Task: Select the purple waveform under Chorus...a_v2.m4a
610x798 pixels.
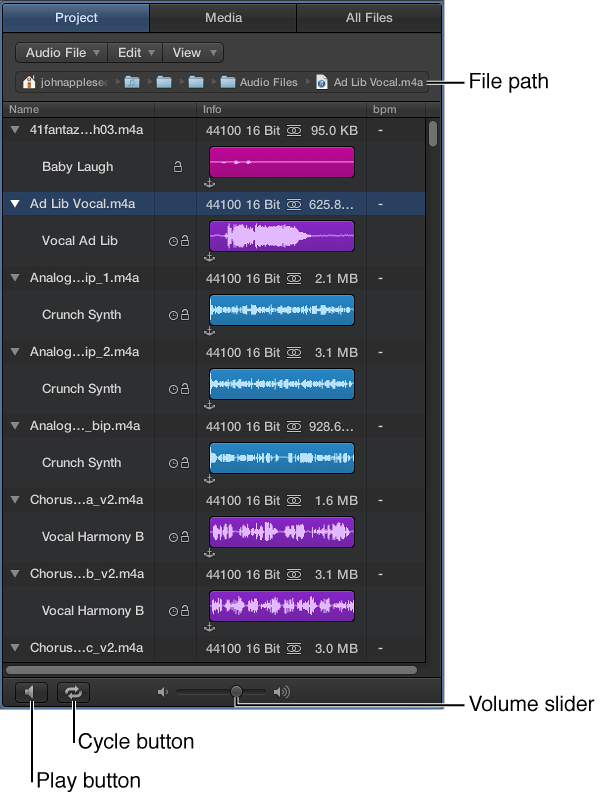Action: (282, 532)
